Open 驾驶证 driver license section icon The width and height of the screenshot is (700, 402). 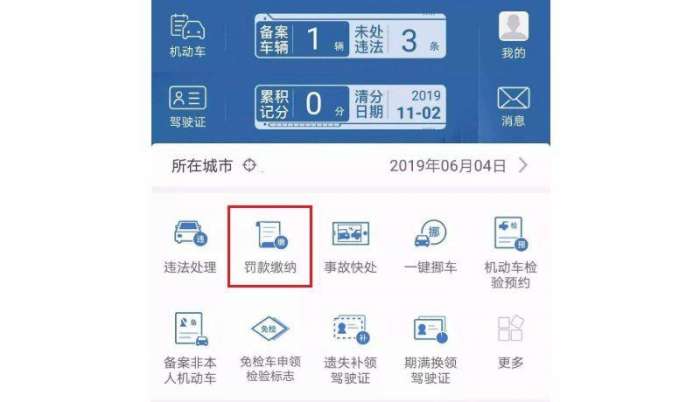188,107
